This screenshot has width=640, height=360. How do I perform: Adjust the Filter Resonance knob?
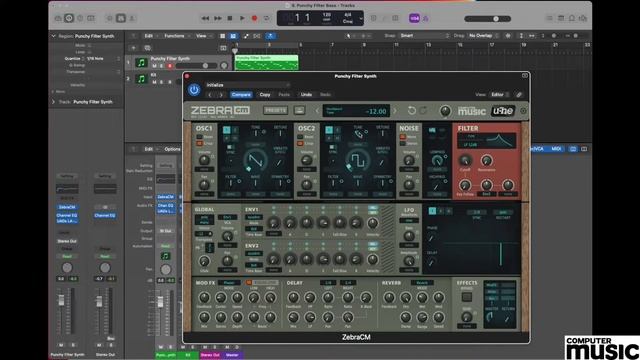(487, 160)
